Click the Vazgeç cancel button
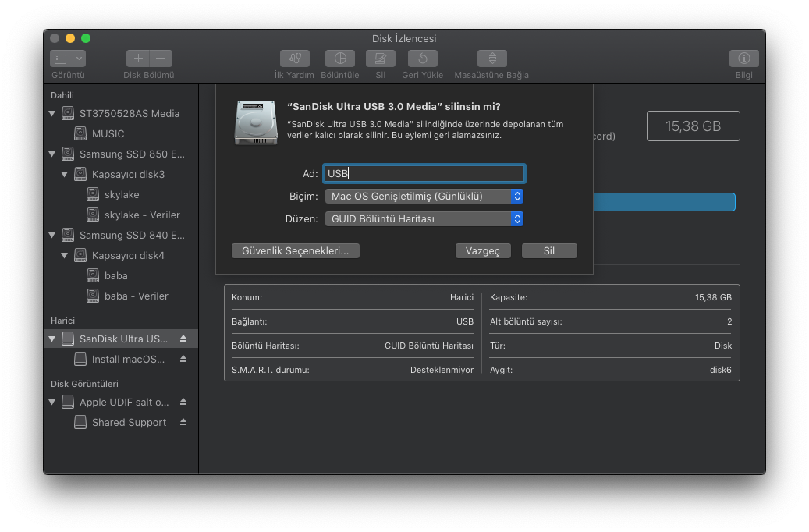The width and height of the screenshot is (809, 532). pos(482,250)
